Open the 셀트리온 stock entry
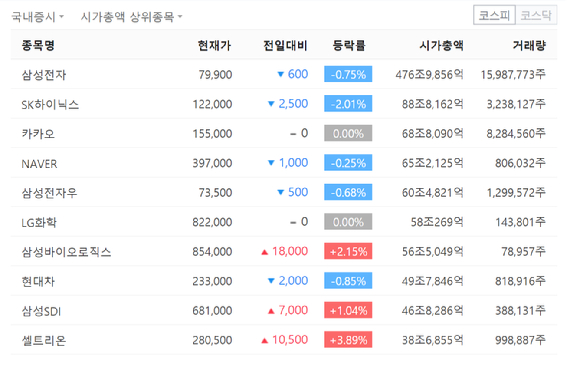Image resolution: width=580 pixels, height=372 pixels. (x=44, y=341)
